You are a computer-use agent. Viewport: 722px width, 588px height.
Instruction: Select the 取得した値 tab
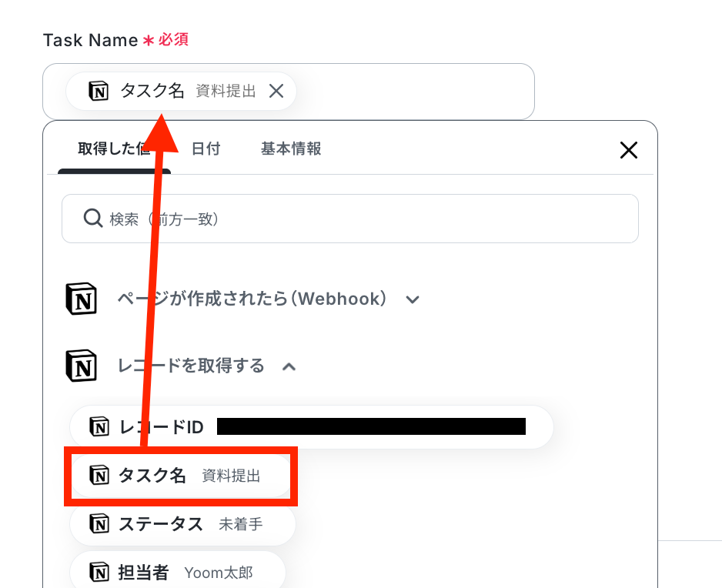pyautogui.click(x=114, y=149)
